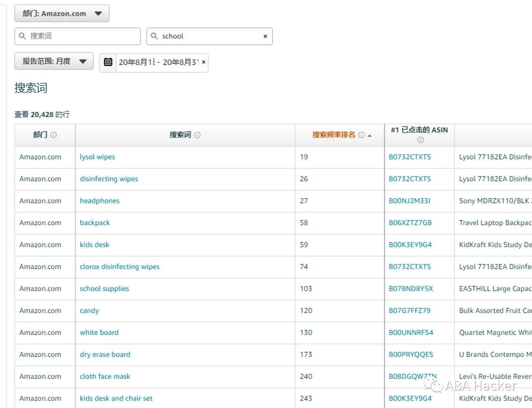Clear the date range with x
Screen dimensions: 532x408
click(x=204, y=62)
